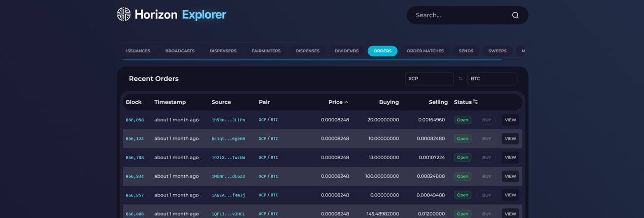The image size is (644, 218).
Task: Click Open status badge in 866,834 row
Action: (462, 176)
